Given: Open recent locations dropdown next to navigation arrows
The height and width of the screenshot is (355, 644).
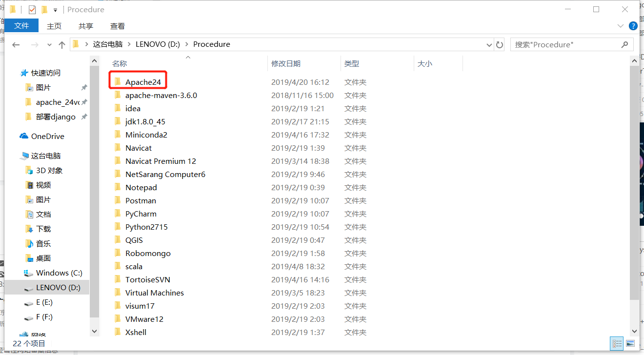Looking at the screenshot, I should (49, 44).
